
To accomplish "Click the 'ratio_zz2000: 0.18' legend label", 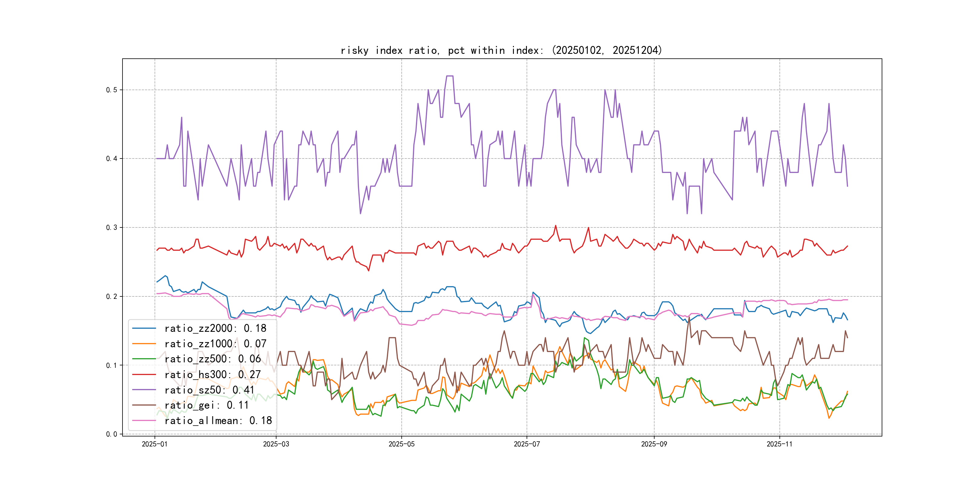I will pyautogui.click(x=215, y=328).
